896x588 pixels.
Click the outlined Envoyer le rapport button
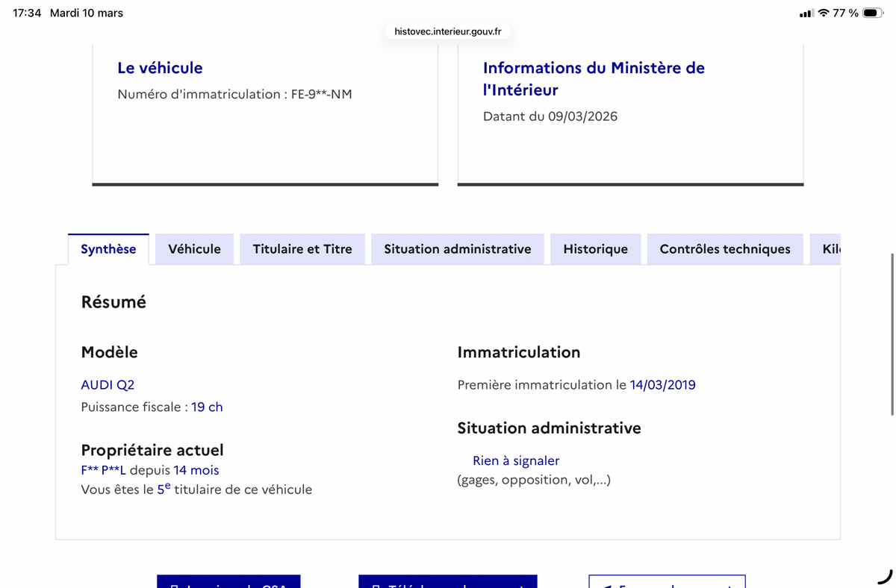point(667,581)
